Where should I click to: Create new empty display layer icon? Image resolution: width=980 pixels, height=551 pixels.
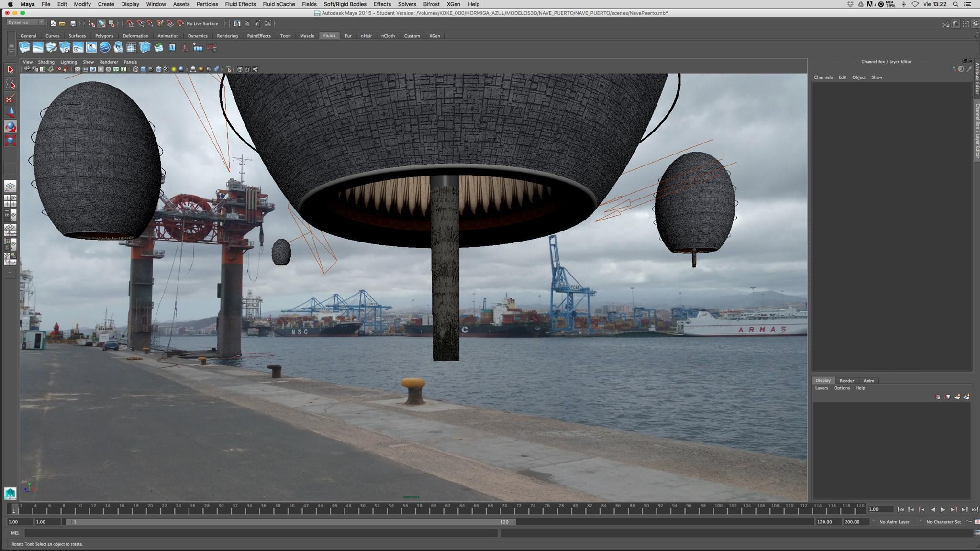pyautogui.click(x=957, y=397)
